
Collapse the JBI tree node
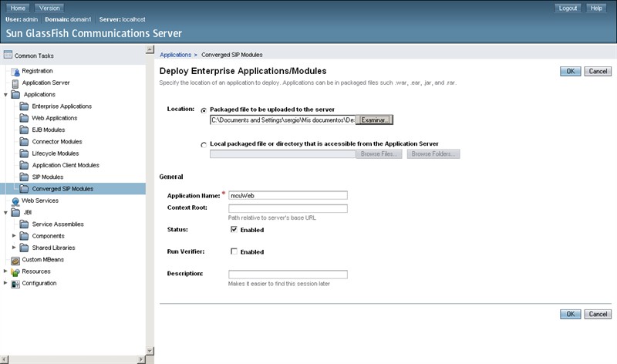tap(5, 213)
